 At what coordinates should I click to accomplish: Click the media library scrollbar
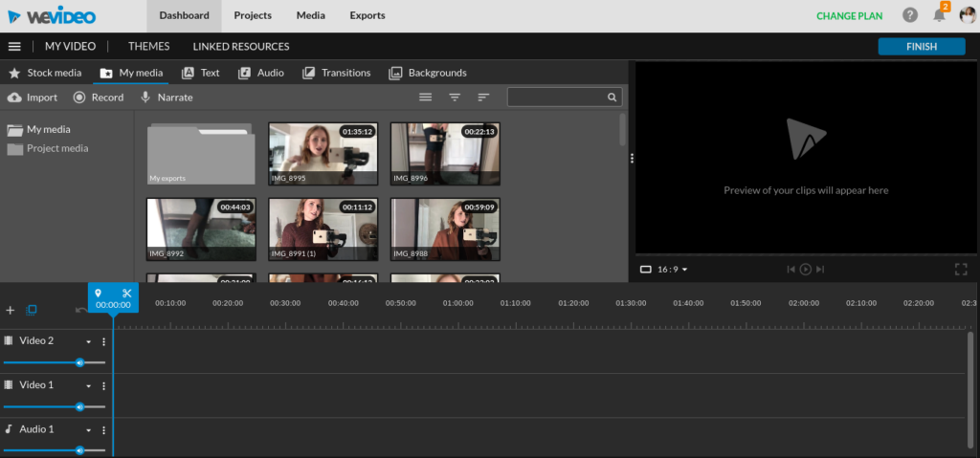coord(622,130)
